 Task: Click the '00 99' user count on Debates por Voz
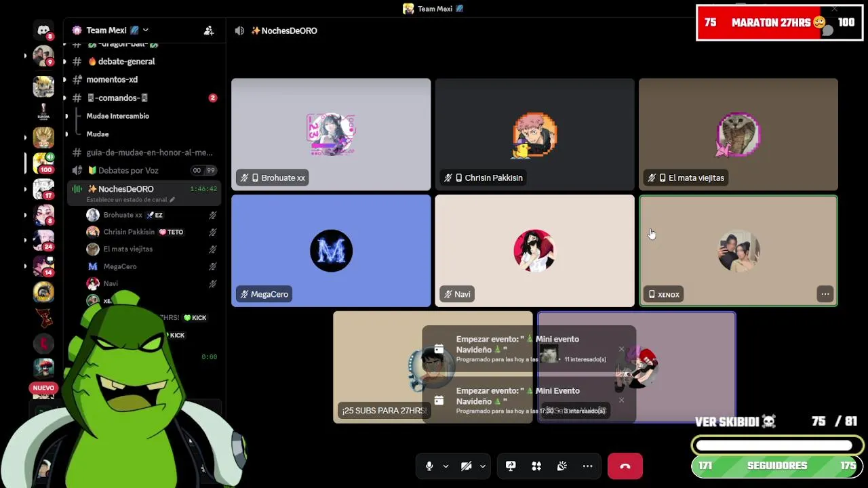pos(203,171)
